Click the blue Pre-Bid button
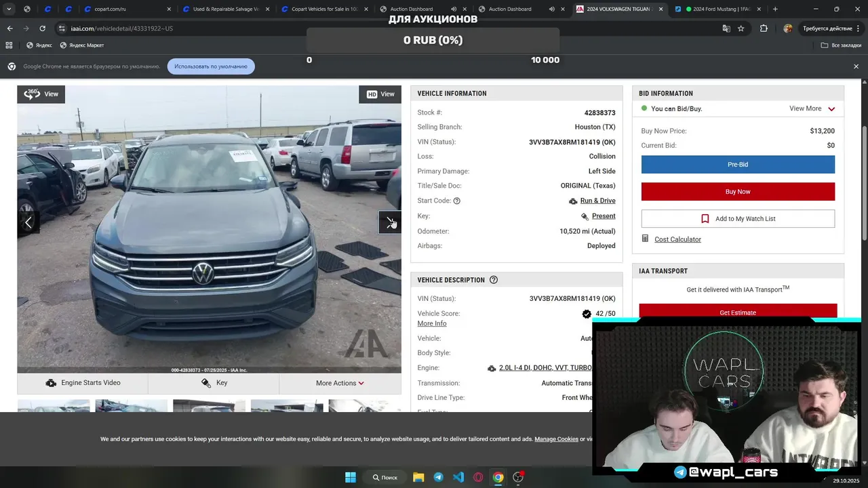 tap(738, 165)
